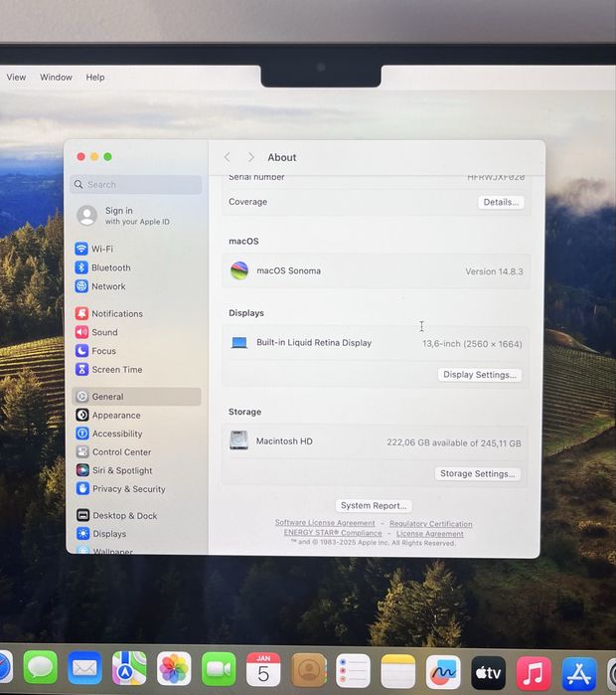Click the Macintosh HD drive icon
Viewport: 616px width, 695px height.
click(238, 440)
